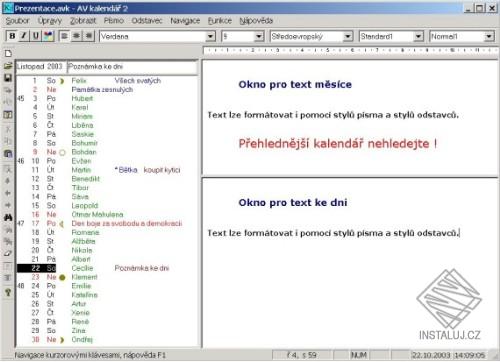Viewport: 500px width, 362px height.
Task: Click the status bar date 22.10.2003
Action: click(431, 355)
